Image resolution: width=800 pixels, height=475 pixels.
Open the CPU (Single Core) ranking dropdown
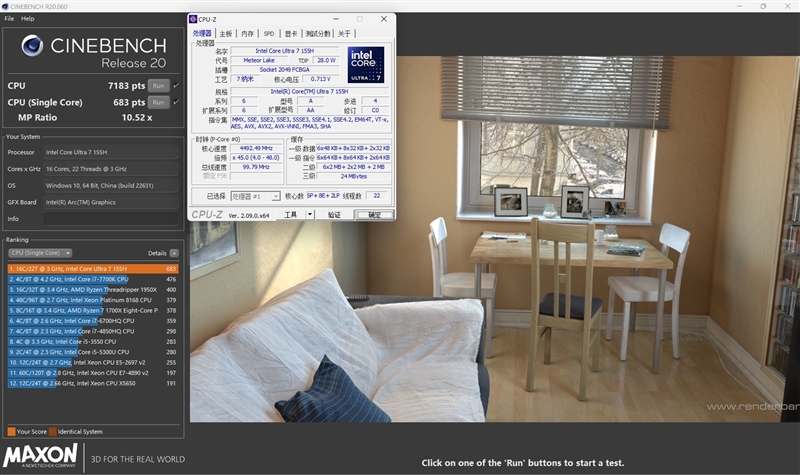[40, 253]
